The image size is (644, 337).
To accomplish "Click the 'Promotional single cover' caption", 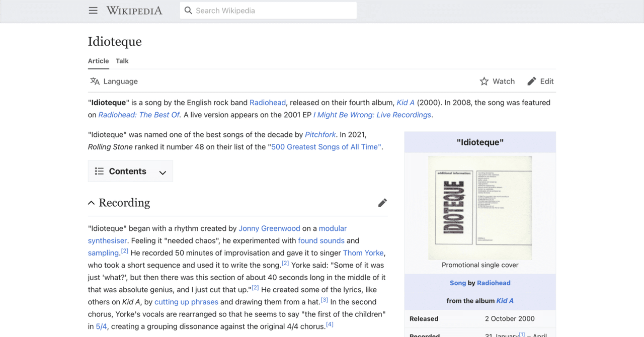I will [480, 265].
